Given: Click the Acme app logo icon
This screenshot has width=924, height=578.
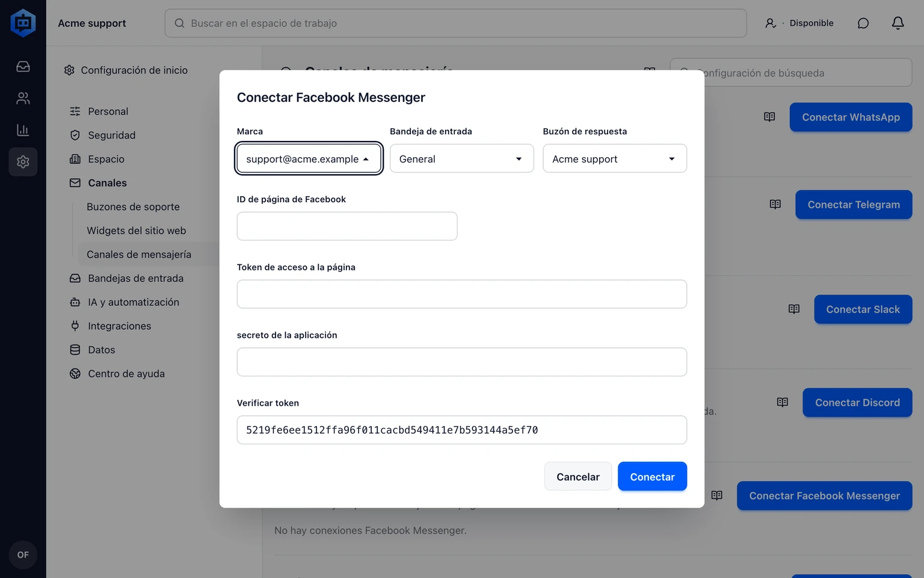Looking at the screenshot, I should point(23,23).
